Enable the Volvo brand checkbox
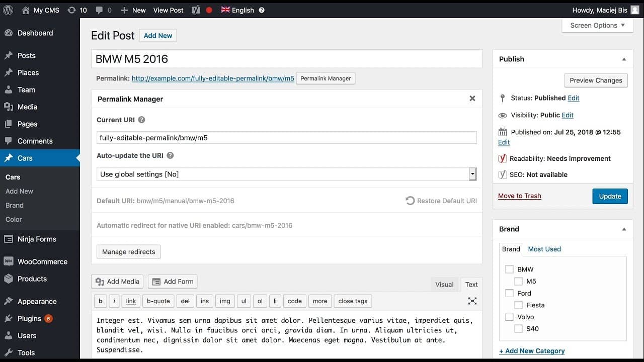 509,317
